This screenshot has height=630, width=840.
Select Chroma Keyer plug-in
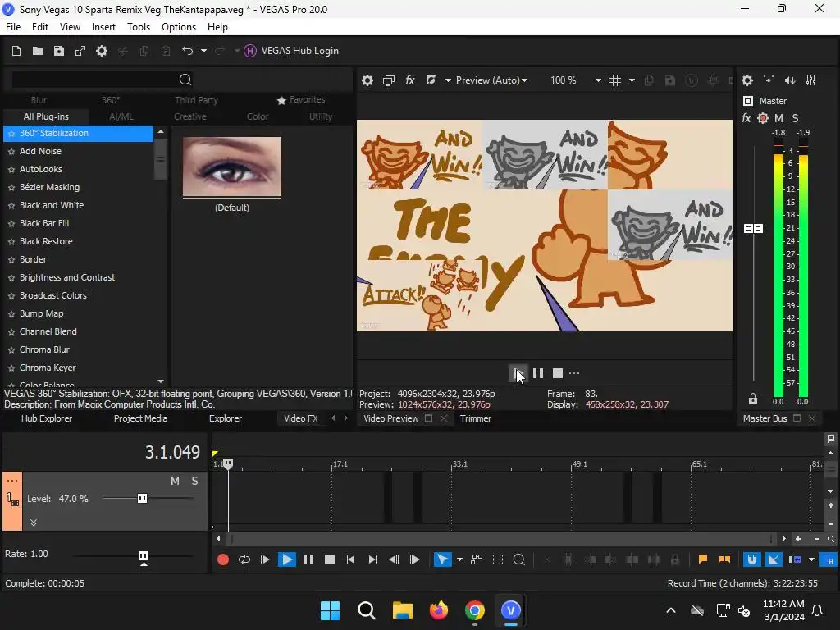[48, 367]
